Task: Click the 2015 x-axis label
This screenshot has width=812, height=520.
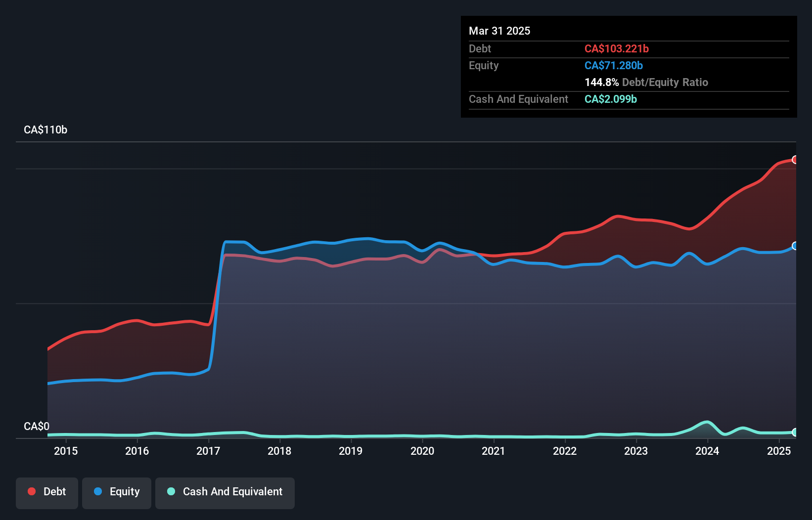Action: coord(66,451)
